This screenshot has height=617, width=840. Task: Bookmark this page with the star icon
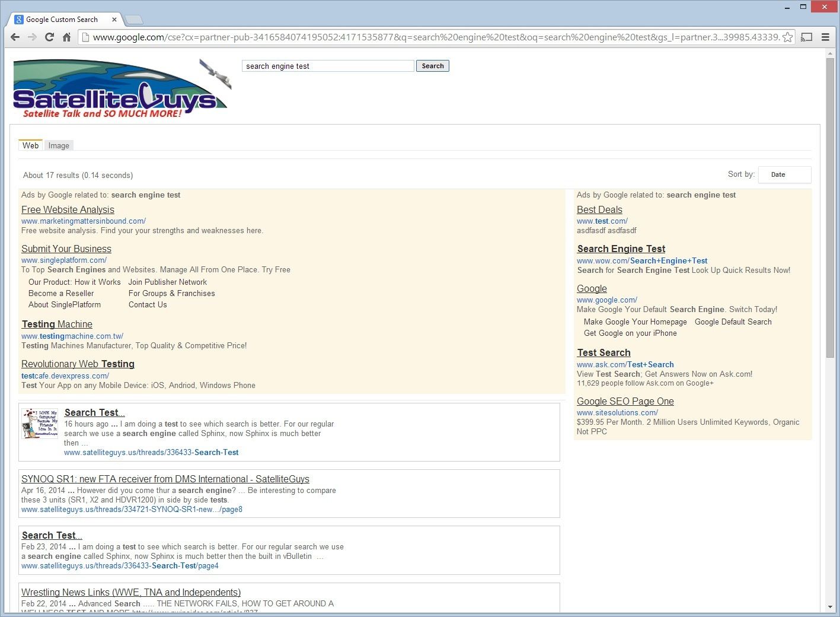click(787, 37)
